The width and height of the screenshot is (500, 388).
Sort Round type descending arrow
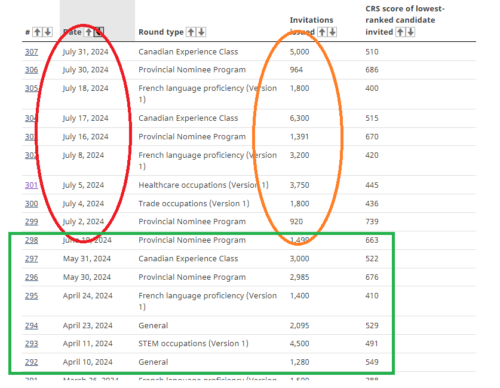201,32
